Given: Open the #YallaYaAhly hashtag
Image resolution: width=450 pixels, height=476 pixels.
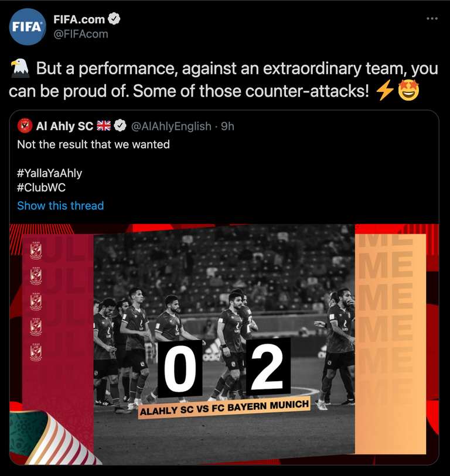Looking at the screenshot, I should pyautogui.click(x=50, y=173).
